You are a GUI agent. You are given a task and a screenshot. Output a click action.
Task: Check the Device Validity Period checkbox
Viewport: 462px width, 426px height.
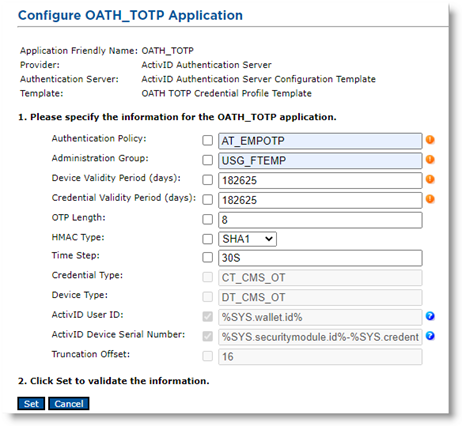click(x=207, y=180)
